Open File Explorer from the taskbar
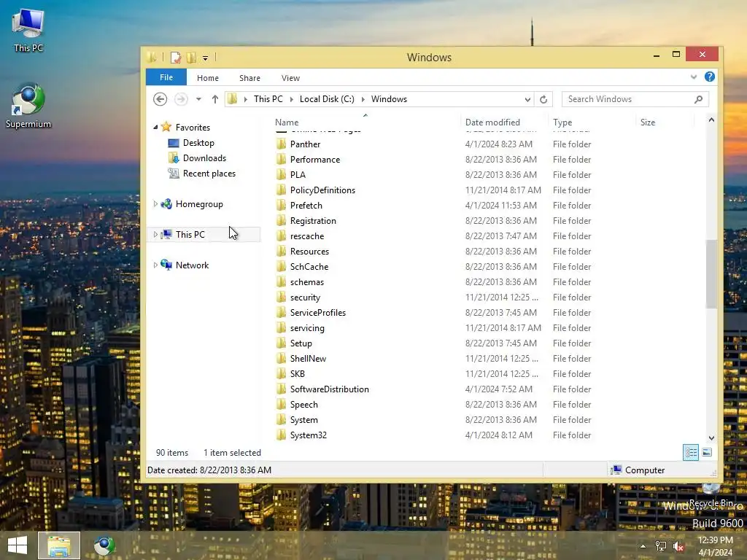The image size is (747, 560). click(x=59, y=545)
